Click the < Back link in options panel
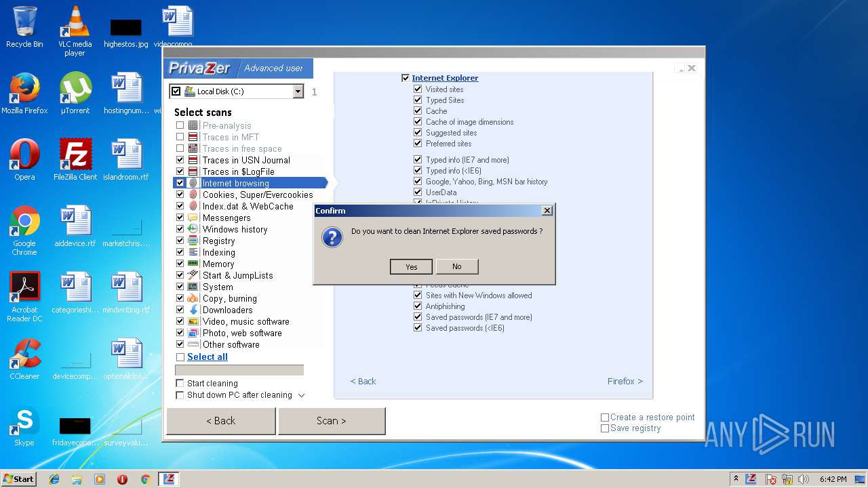The image size is (868, 488). (x=363, y=381)
